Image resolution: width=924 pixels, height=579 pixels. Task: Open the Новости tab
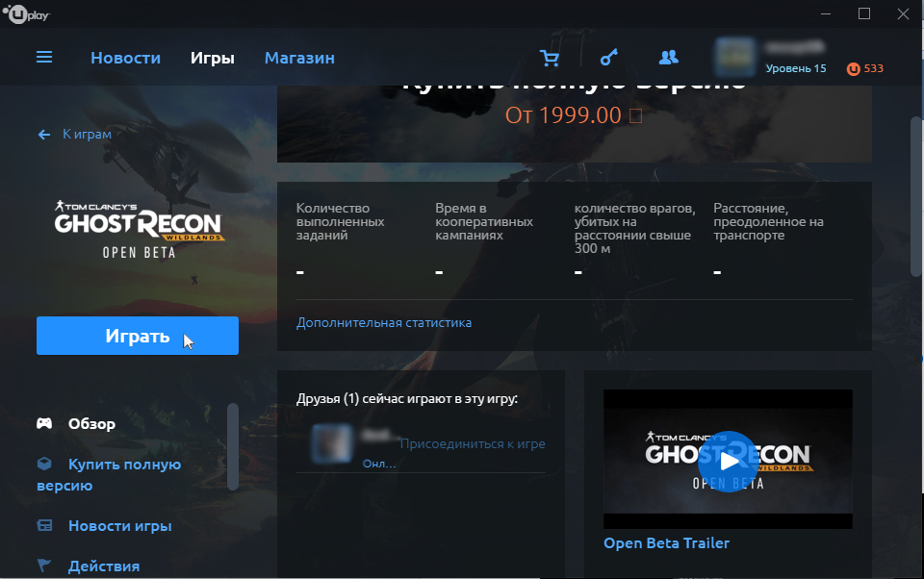pyautogui.click(x=125, y=58)
